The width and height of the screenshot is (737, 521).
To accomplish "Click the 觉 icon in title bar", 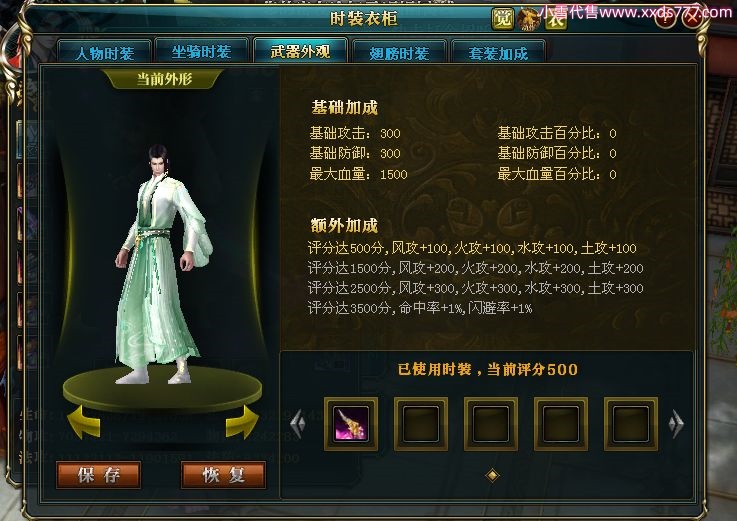I will point(502,19).
